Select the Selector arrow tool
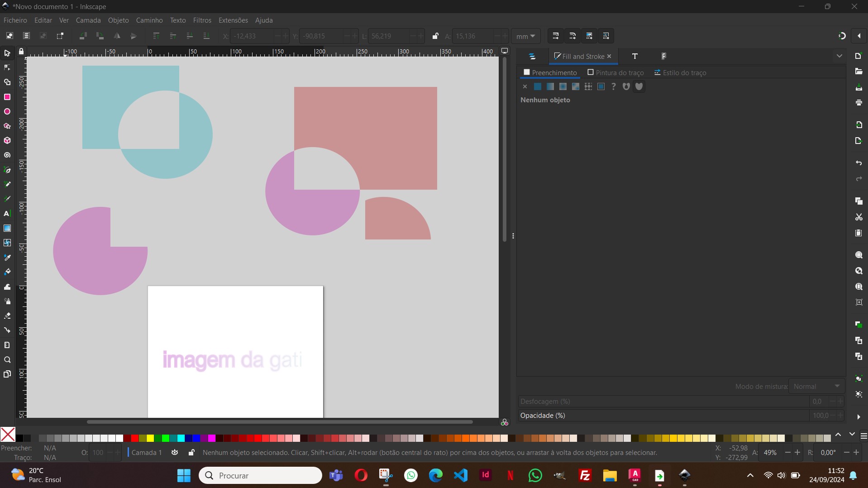Viewport: 868px width, 488px height. 7,53
